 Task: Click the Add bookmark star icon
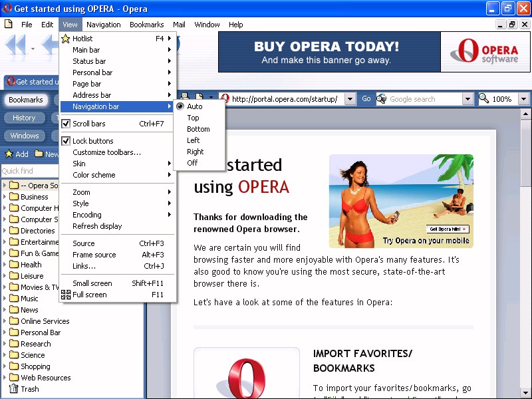point(9,154)
